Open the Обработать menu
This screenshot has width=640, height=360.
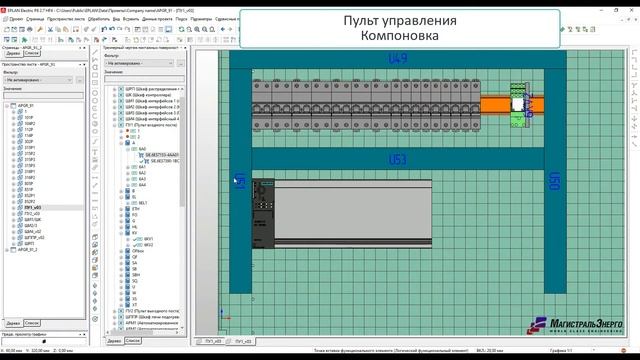[x=99, y=19]
